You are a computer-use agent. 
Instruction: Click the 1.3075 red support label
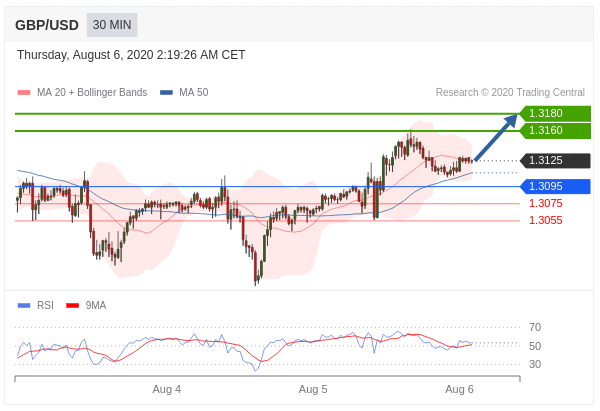click(545, 203)
